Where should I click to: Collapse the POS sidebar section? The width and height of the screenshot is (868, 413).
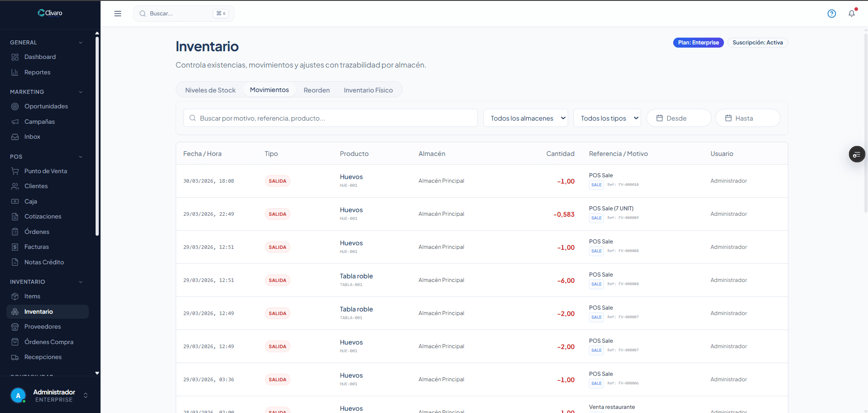81,157
